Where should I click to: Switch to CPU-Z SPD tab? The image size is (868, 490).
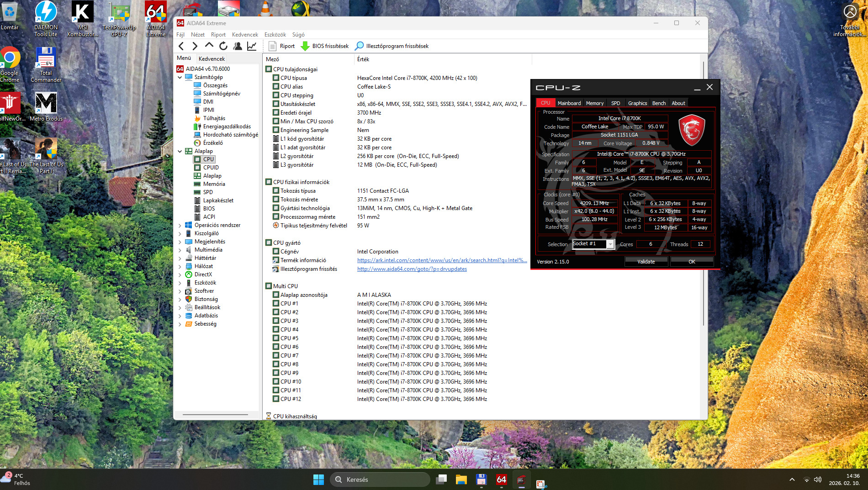616,103
